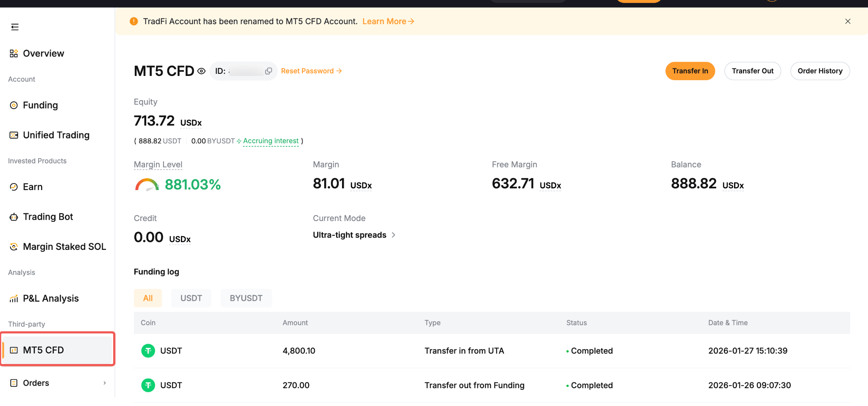
Task: Click the 0.00 BYUSDT equity breakdown
Action: (213, 141)
